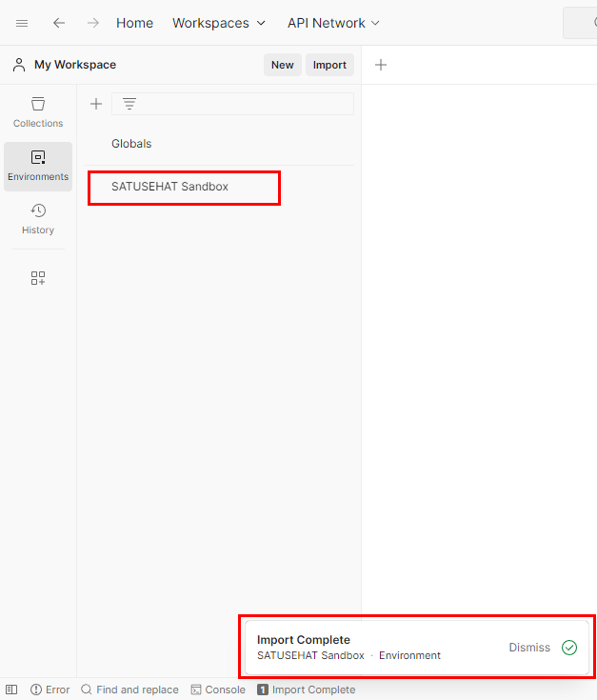Open the Console panel
This screenshot has height=700, width=597.
pos(218,690)
